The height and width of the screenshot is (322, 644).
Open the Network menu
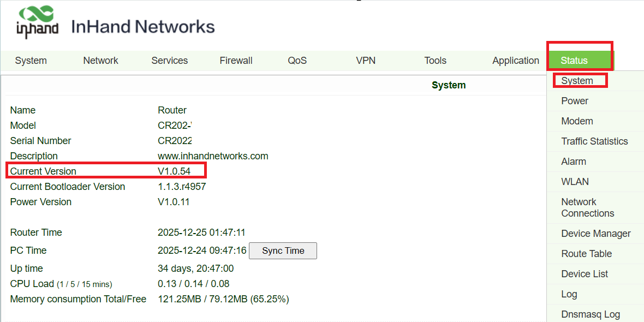click(100, 61)
